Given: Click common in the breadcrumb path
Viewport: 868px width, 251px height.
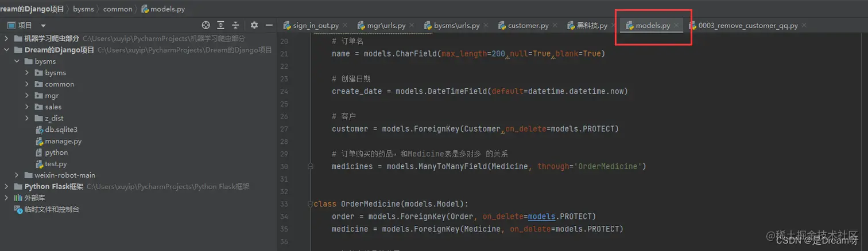Looking at the screenshot, I should click(118, 9).
